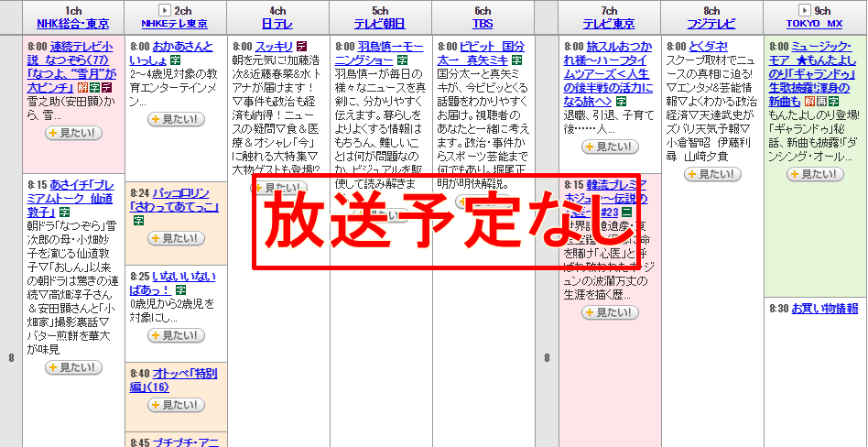Click 見たい! under パッコロリン

(x=176, y=238)
